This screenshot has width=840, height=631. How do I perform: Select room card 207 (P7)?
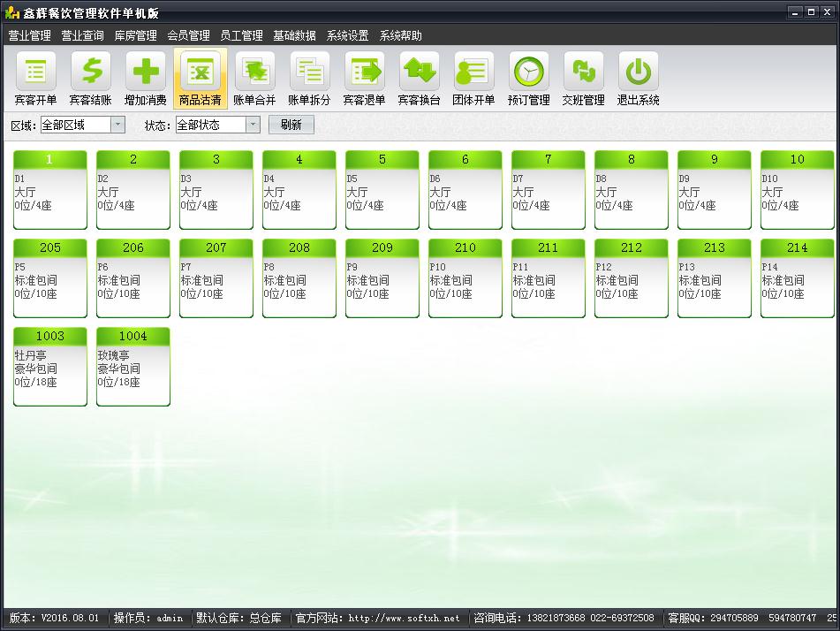(x=216, y=278)
